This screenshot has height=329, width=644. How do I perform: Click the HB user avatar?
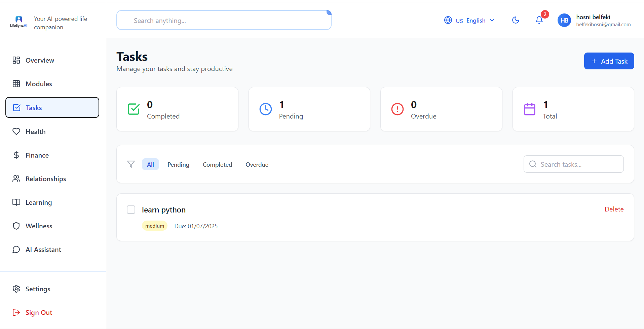[x=564, y=20]
